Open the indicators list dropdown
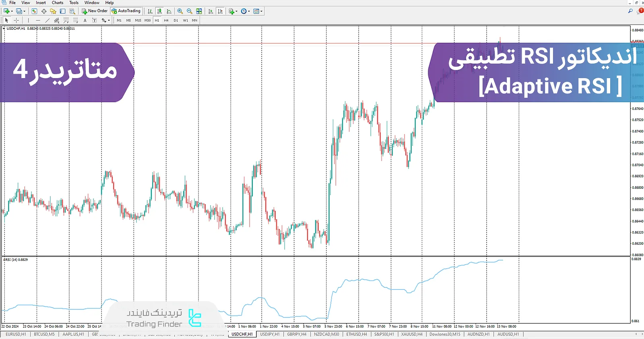The height and width of the screenshot is (339, 644). point(233,11)
